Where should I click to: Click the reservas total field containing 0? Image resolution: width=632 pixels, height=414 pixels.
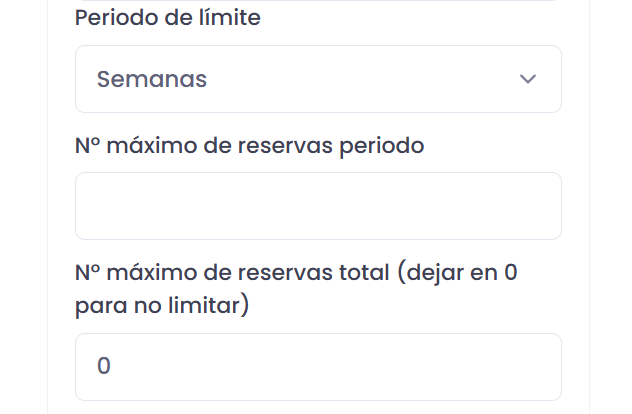[318, 367]
